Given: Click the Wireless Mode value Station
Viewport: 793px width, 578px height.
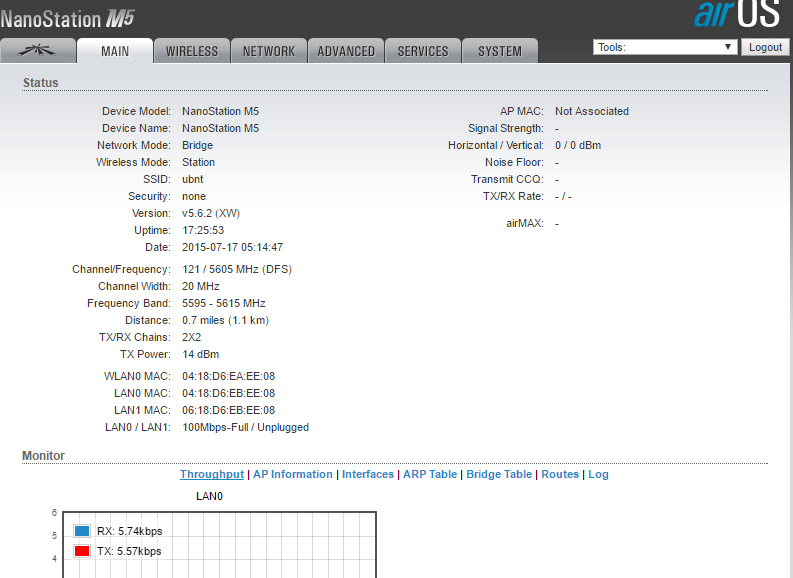Looking at the screenshot, I should (198, 162).
